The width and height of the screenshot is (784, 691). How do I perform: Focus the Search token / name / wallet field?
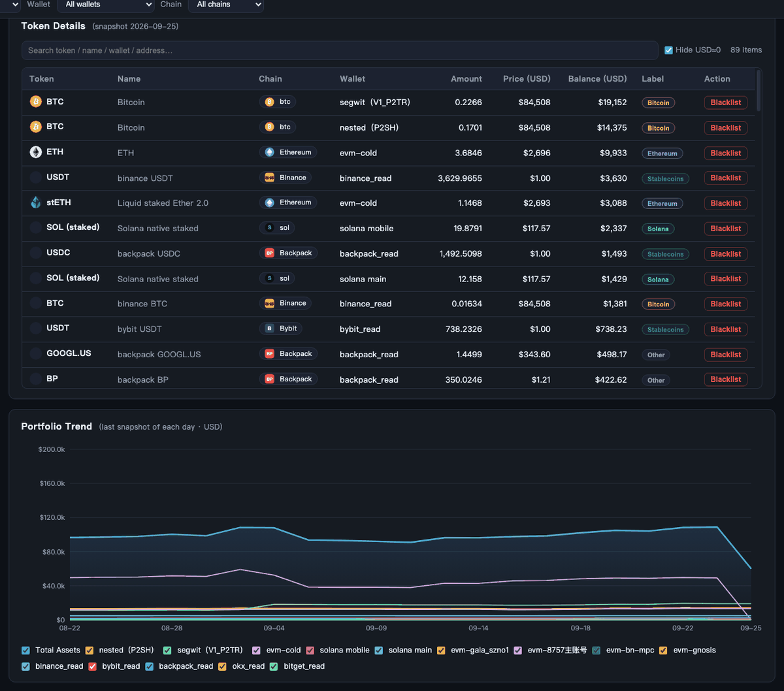tap(340, 50)
